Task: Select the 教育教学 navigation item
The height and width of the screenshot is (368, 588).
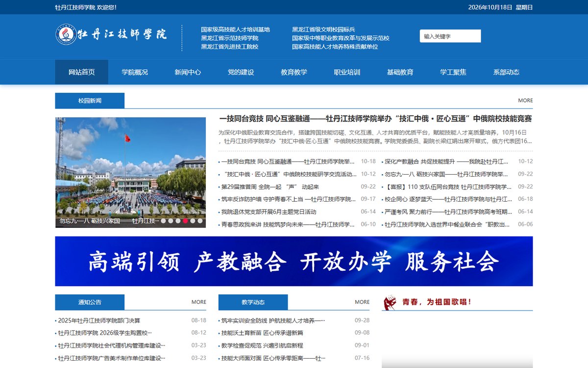Action: coord(294,72)
